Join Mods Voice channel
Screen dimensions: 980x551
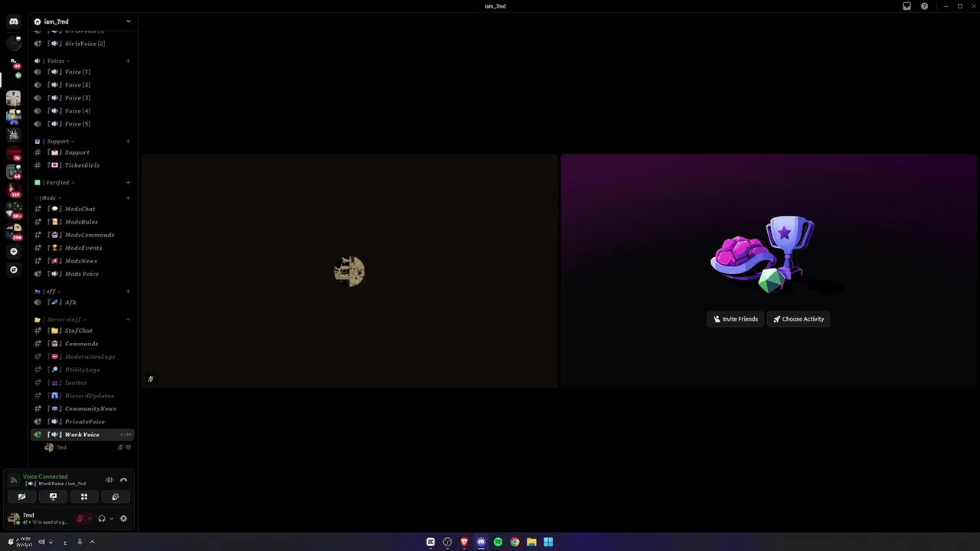pos(83,274)
